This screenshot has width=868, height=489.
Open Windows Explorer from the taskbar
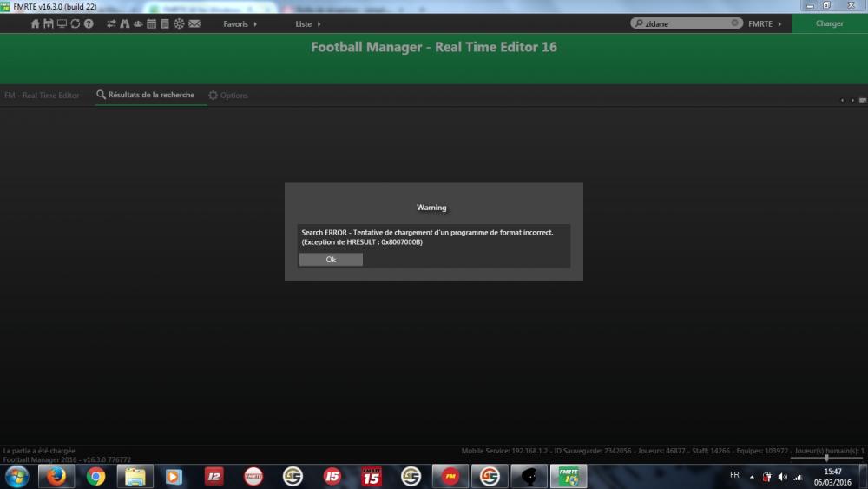pyautogui.click(x=135, y=476)
